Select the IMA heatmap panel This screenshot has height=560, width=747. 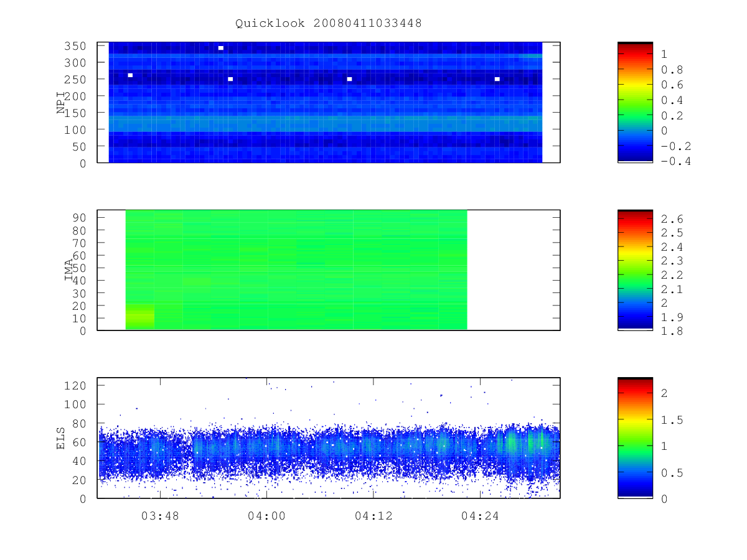pyautogui.click(x=329, y=270)
